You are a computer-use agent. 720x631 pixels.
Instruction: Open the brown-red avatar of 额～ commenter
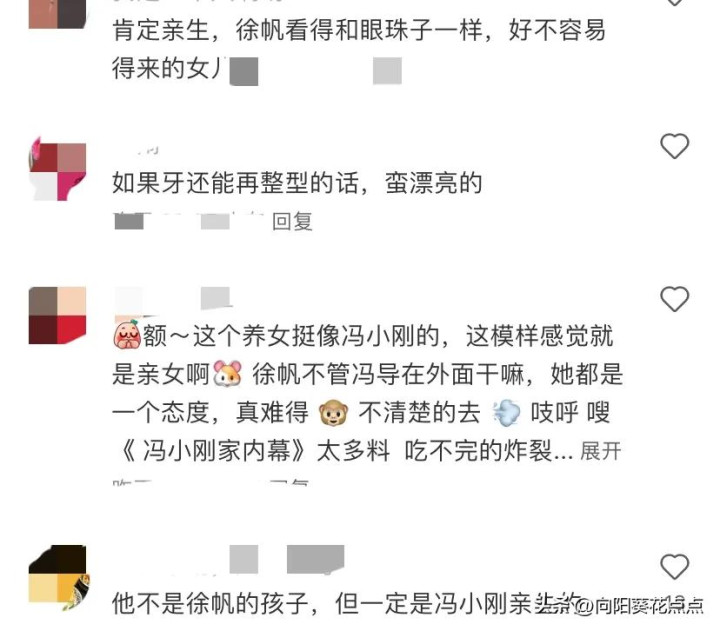point(57,316)
